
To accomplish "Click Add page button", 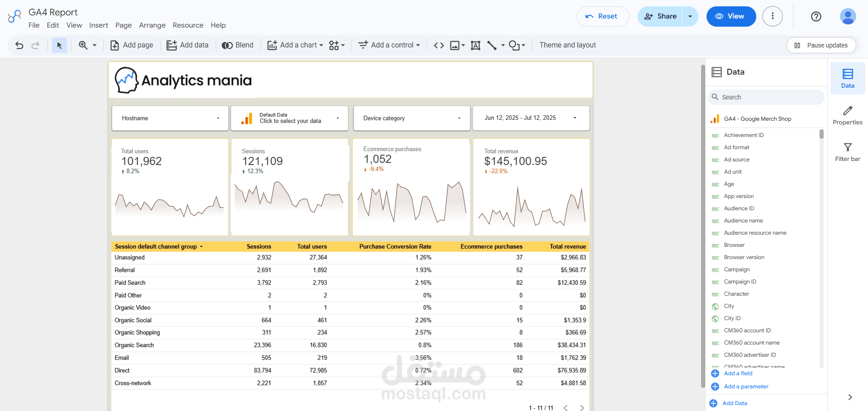I will click(132, 45).
